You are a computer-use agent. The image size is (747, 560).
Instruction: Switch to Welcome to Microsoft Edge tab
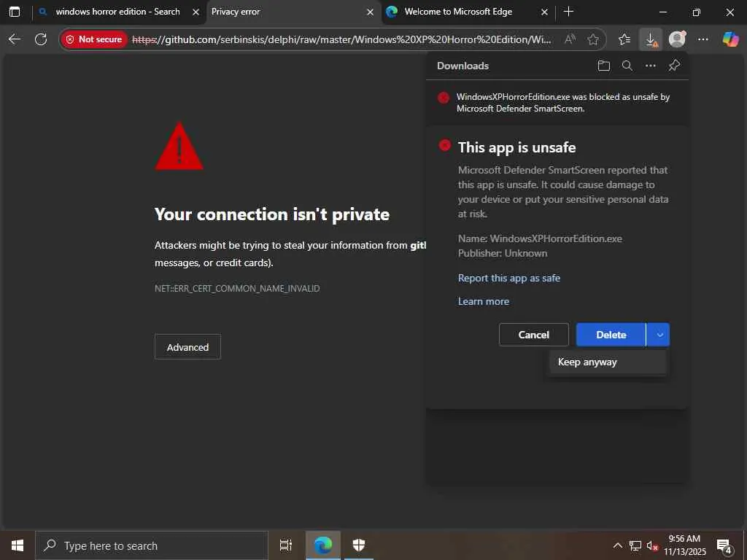(468, 12)
